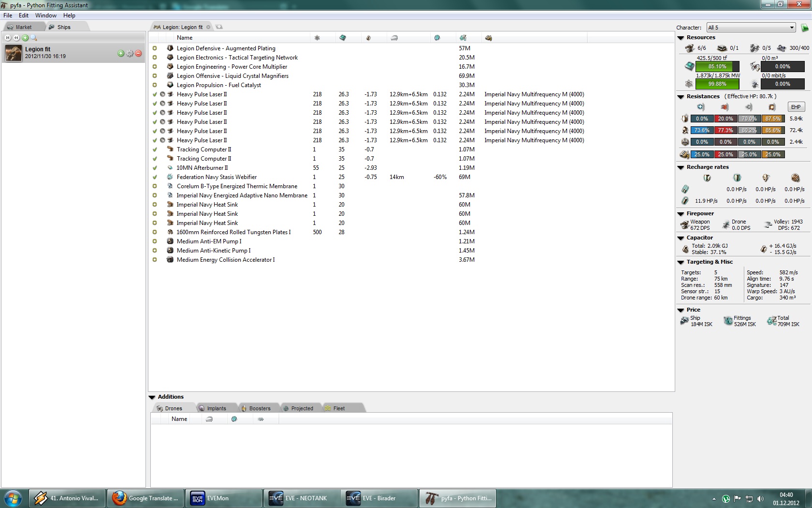Sort by the capacitor usage column icon
Image resolution: width=812 pixels, height=508 pixels.
click(x=368, y=38)
